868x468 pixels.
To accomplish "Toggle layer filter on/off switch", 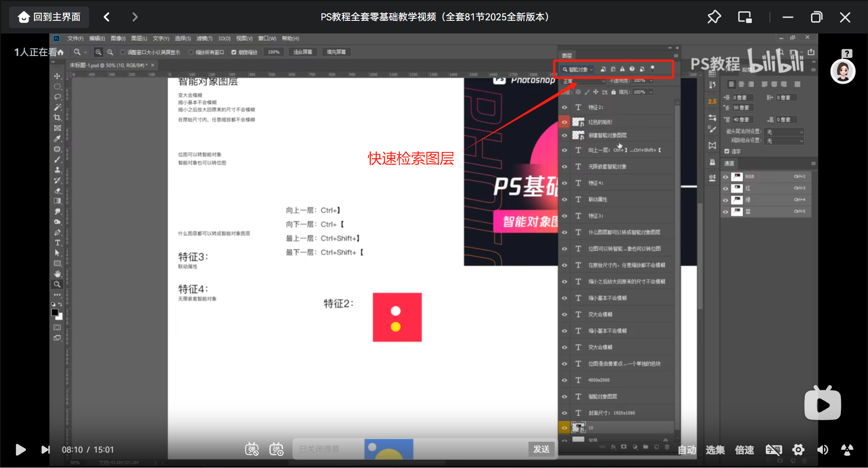I will pos(652,68).
